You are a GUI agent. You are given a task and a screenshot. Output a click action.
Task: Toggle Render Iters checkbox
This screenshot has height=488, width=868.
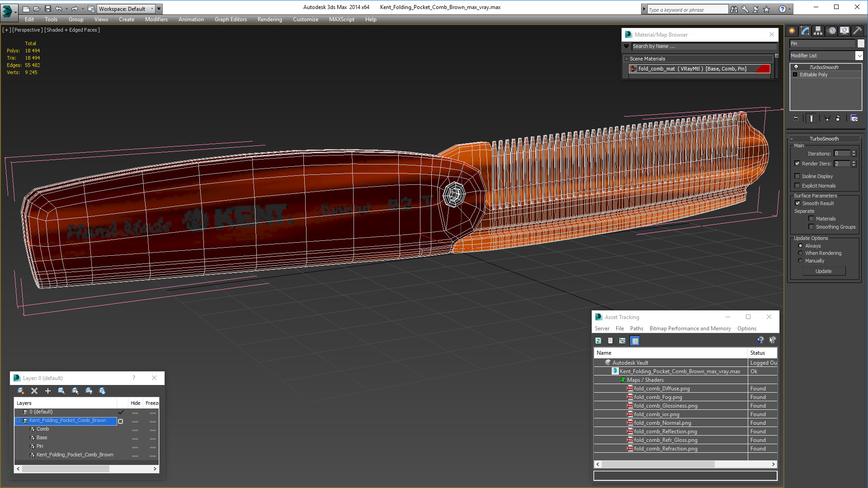797,164
